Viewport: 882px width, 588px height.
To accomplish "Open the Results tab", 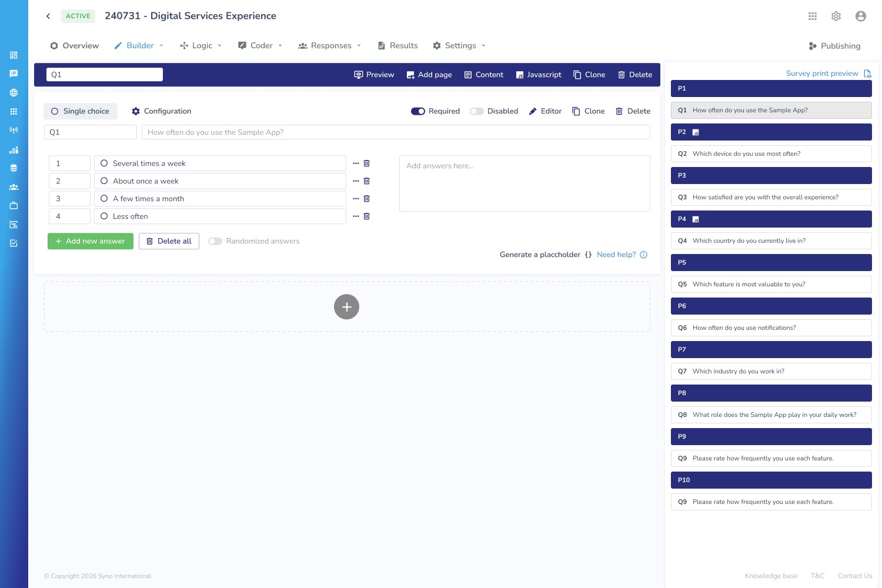I will point(398,45).
